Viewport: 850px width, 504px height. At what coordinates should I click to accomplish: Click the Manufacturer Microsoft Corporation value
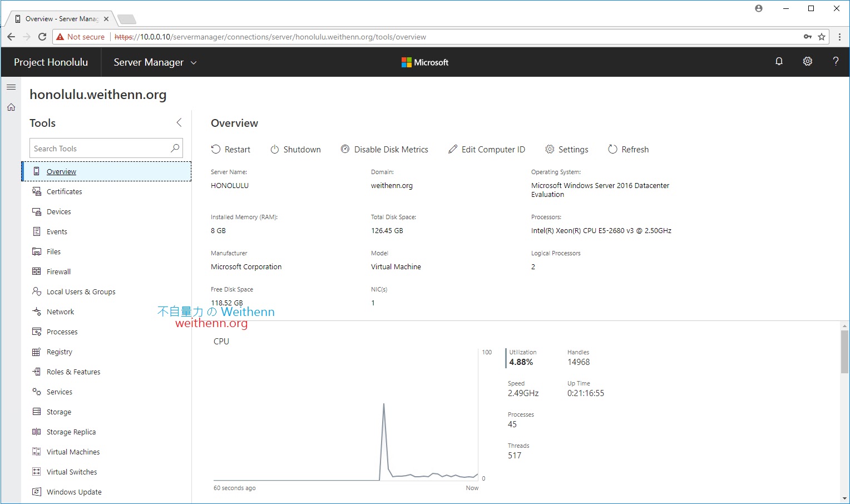pos(246,267)
